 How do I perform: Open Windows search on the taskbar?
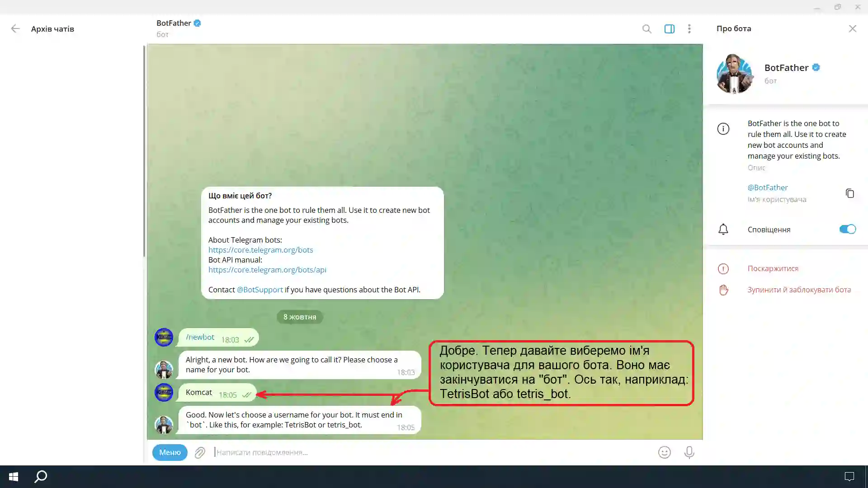41,476
